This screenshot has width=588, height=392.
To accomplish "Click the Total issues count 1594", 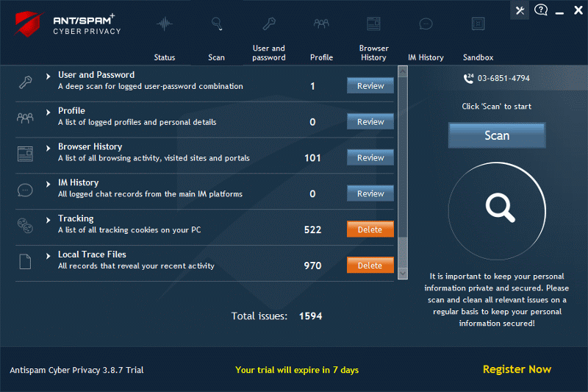I will (x=310, y=316).
